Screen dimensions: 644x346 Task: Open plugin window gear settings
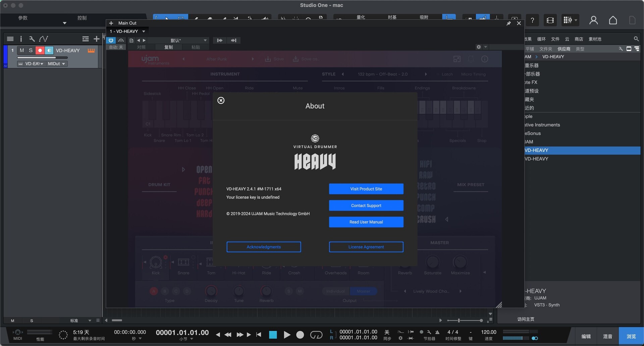479,47
